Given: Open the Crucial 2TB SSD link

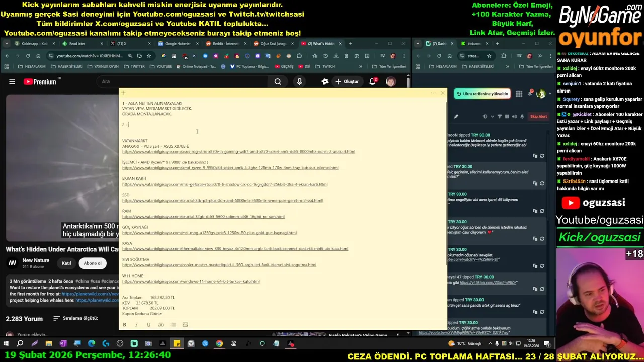Looking at the screenshot, I should (222, 200).
